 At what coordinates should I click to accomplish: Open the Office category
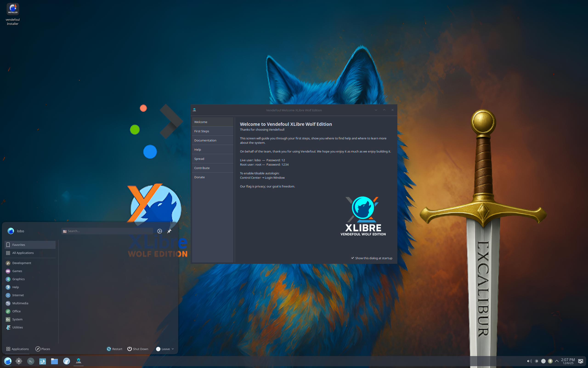(30, 311)
